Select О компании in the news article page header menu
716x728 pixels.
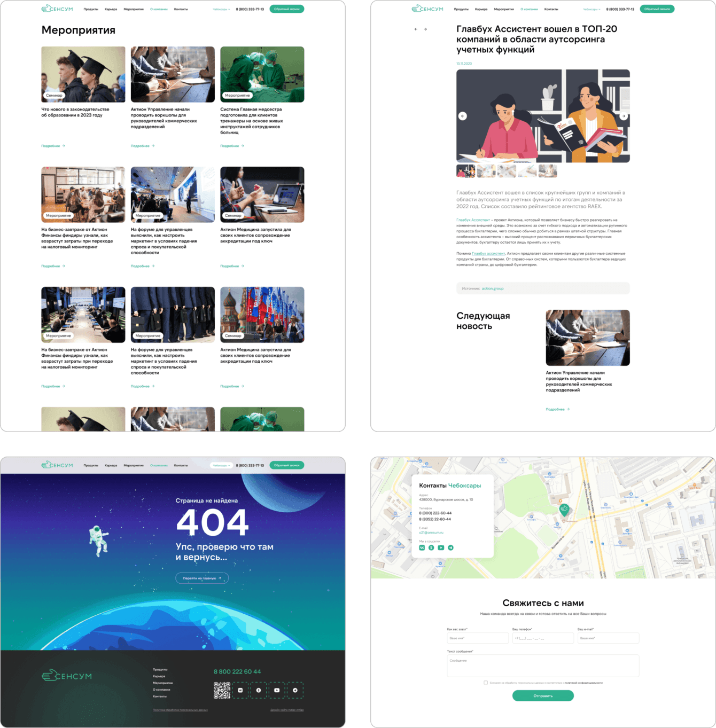point(529,9)
